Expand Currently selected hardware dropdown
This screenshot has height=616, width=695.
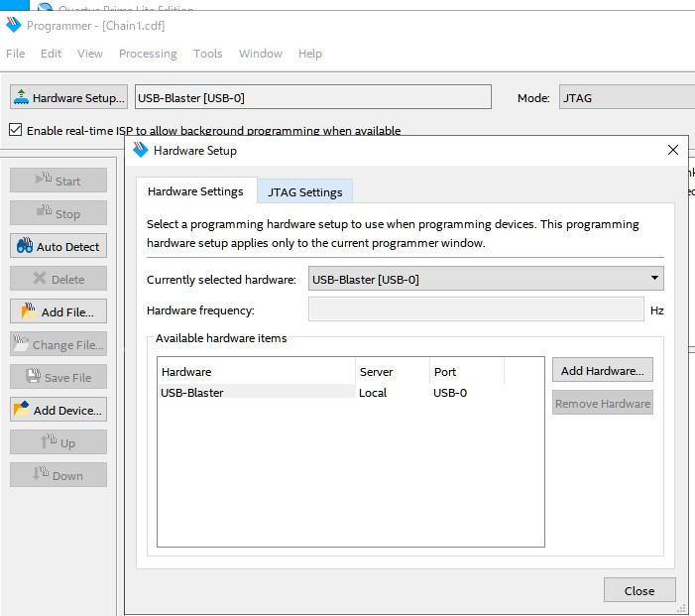[486, 279]
